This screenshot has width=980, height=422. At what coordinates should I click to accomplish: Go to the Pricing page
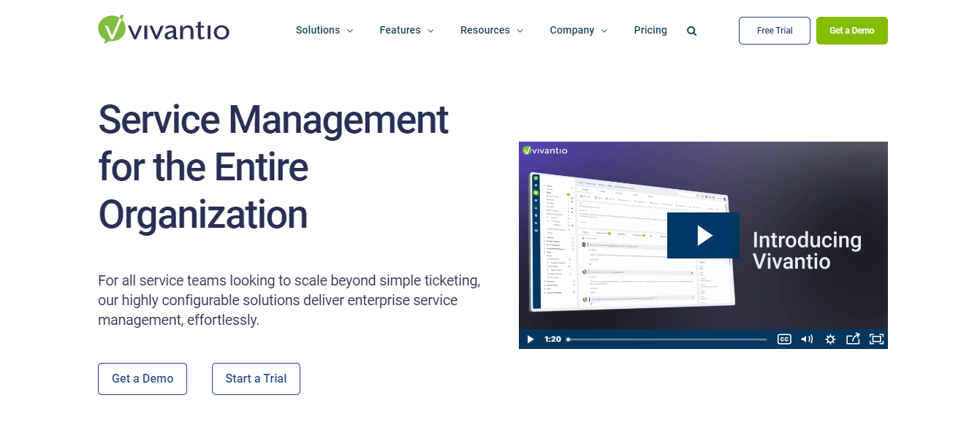(x=650, y=31)
